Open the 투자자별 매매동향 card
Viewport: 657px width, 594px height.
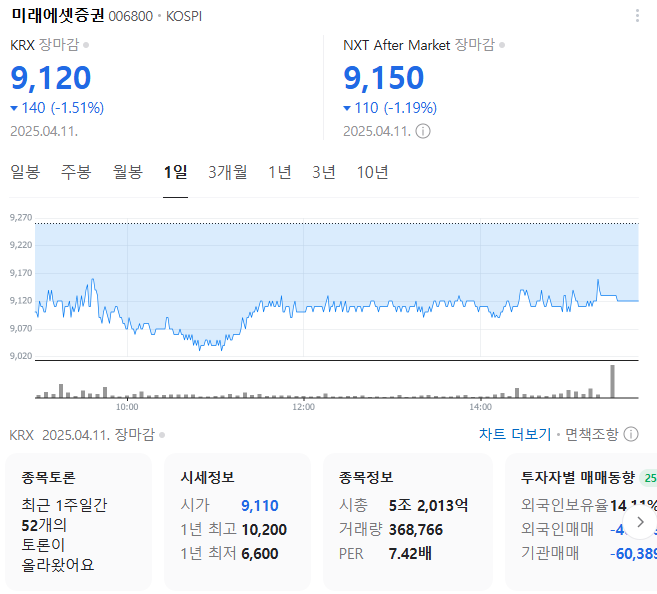(x=581, y=522)
